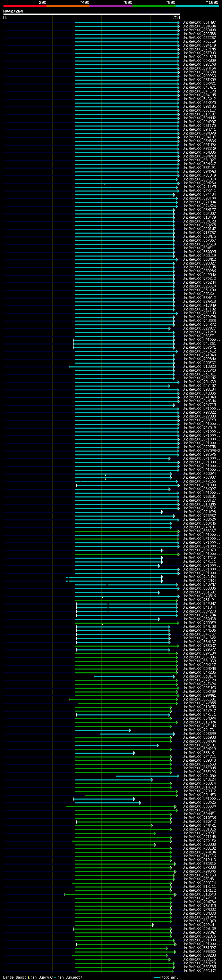
Task: Select hit label UniRef100_Q1HQN5
Action: coord(199,504)
